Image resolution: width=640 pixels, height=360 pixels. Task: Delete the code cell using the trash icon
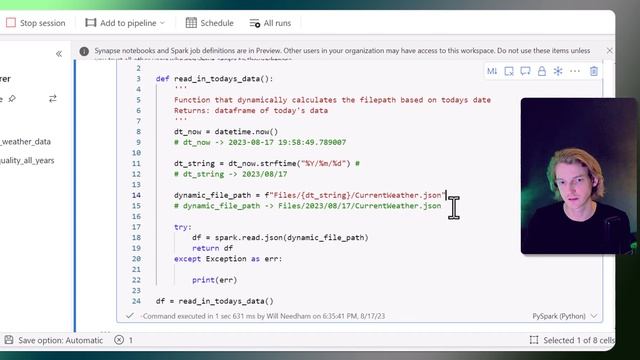coord(594,71)
